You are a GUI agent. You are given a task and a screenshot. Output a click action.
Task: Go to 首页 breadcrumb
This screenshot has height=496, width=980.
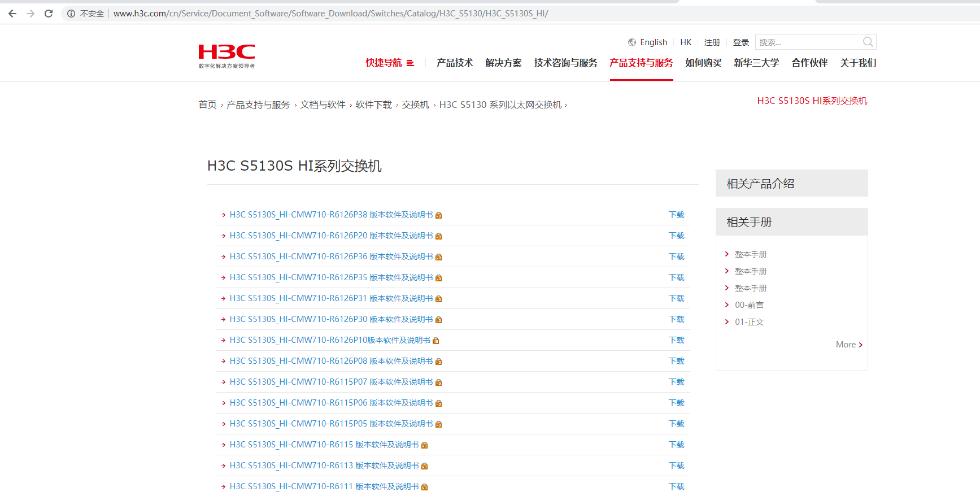(x=207, y=105)
